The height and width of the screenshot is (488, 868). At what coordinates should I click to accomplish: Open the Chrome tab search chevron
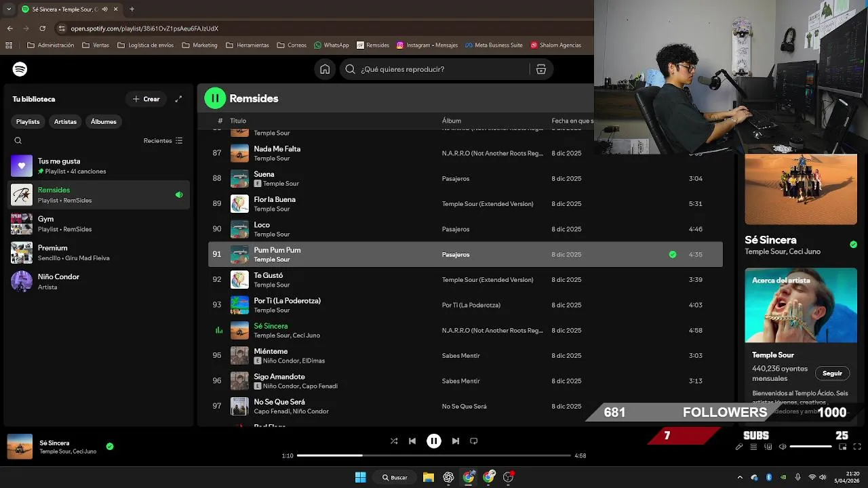(9, 9)
